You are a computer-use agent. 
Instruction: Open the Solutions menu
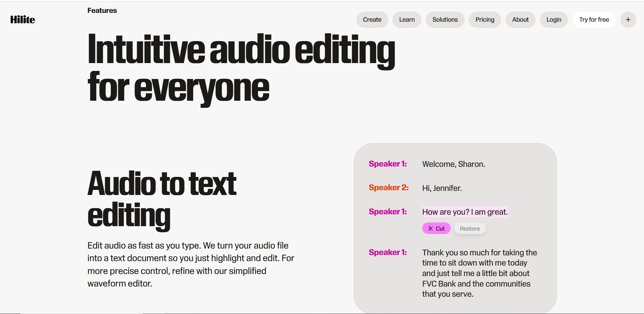[x=445, y=20]
